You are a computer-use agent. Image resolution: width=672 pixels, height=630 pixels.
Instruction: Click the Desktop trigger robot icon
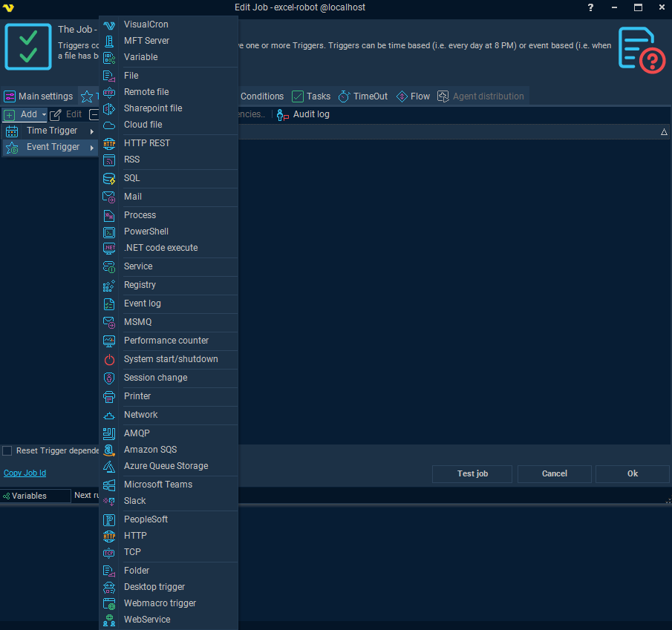pyautogui.click(x=109, y=587)
